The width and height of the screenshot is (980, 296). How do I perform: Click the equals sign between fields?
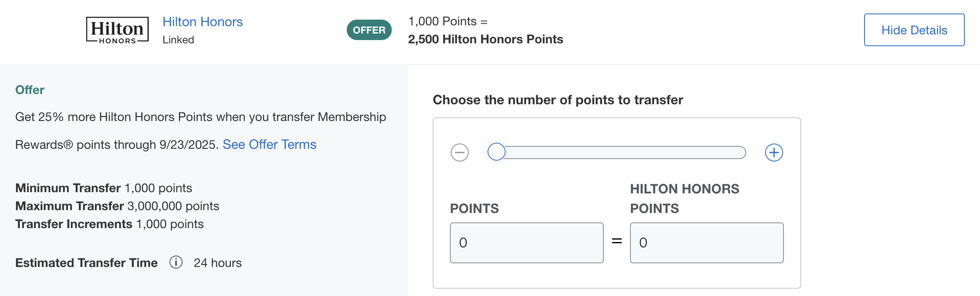[x=617, y=241]
